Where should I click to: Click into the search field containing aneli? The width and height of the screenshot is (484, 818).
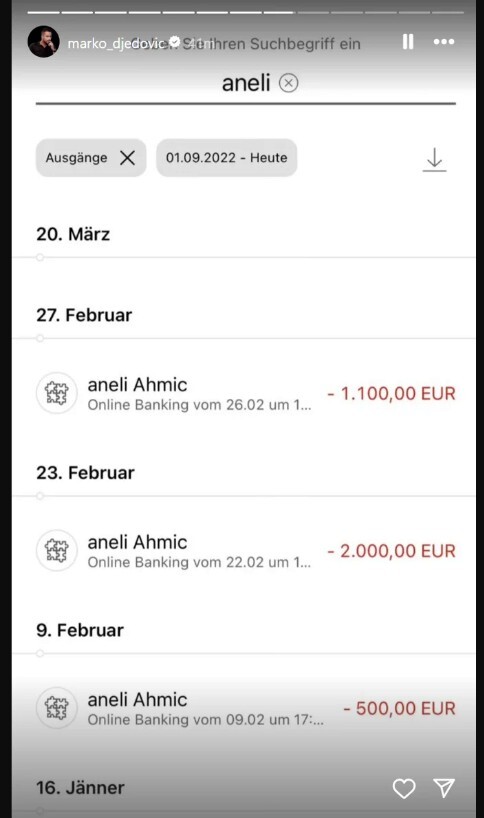click(246, 83)
